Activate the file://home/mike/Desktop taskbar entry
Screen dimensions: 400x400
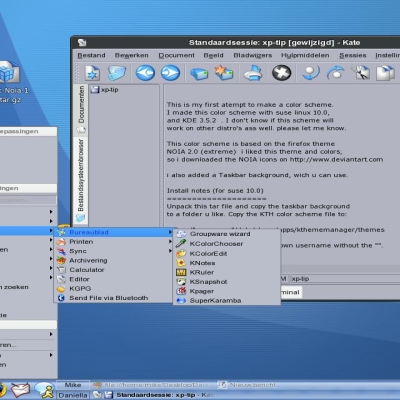click(x=153, y=385)
